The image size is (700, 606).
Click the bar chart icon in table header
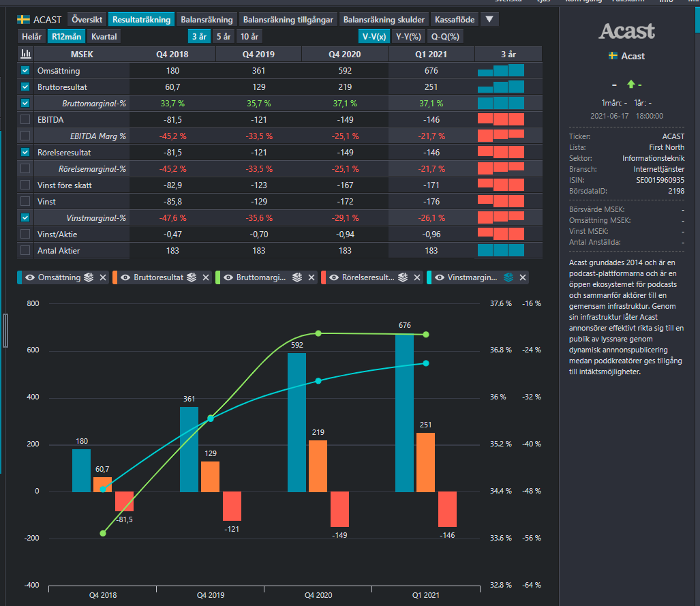point(26,54)
